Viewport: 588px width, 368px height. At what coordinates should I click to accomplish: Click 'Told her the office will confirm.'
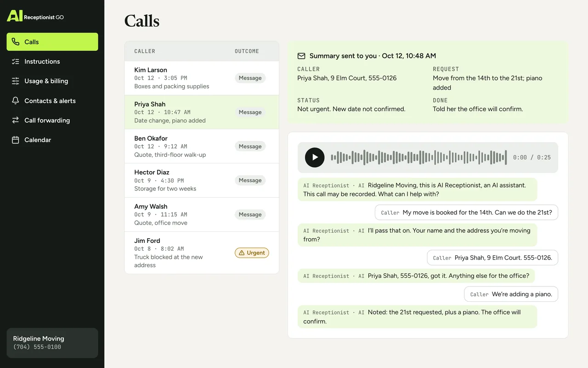478,109
